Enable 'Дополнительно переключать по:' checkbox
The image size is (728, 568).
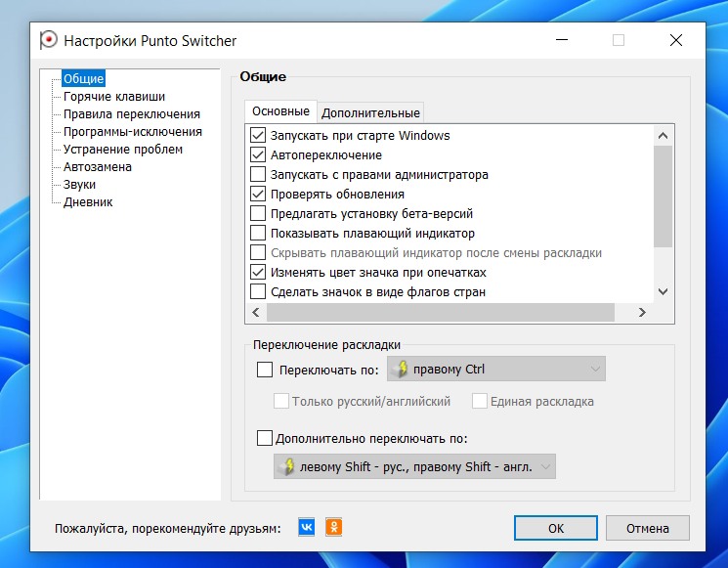265,438
